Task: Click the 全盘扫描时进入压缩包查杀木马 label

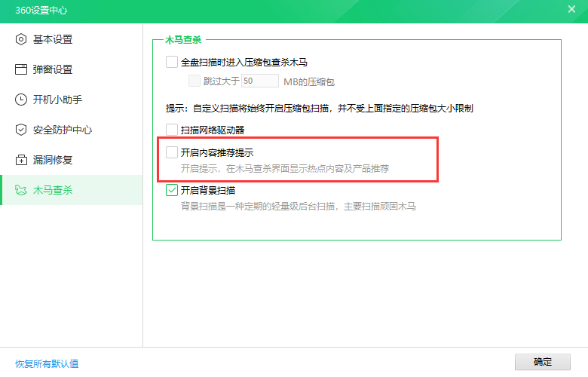Action: (244, 63)
